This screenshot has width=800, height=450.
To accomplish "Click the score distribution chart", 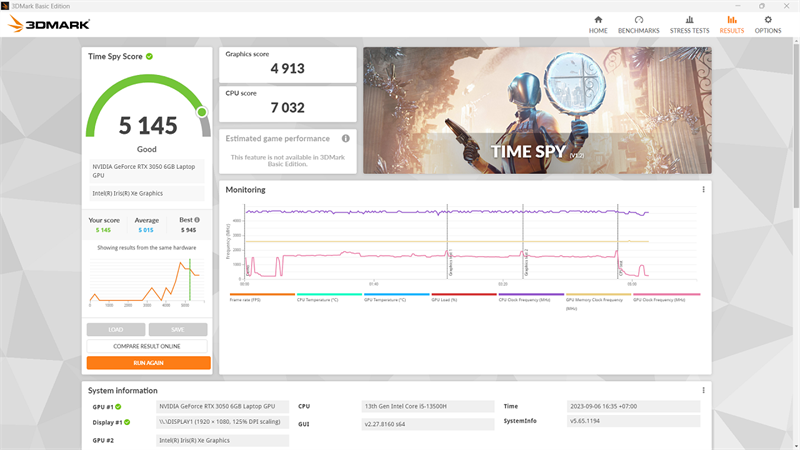I will point(147,280).
